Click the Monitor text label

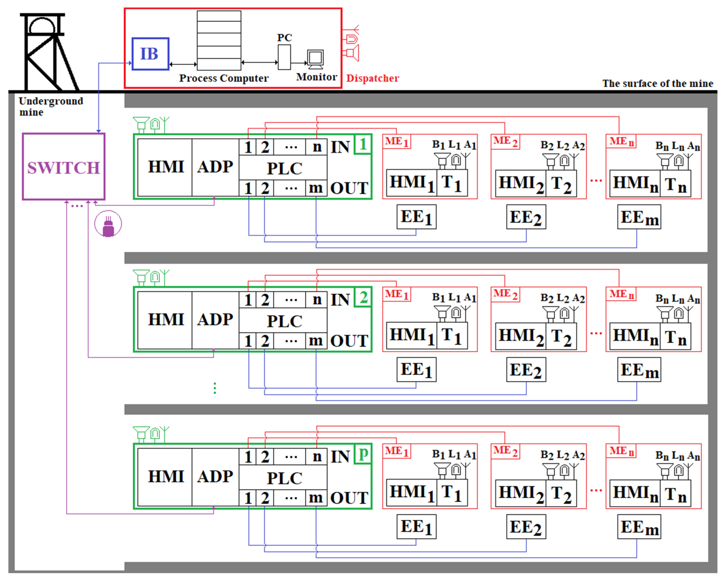coord(316,77)
